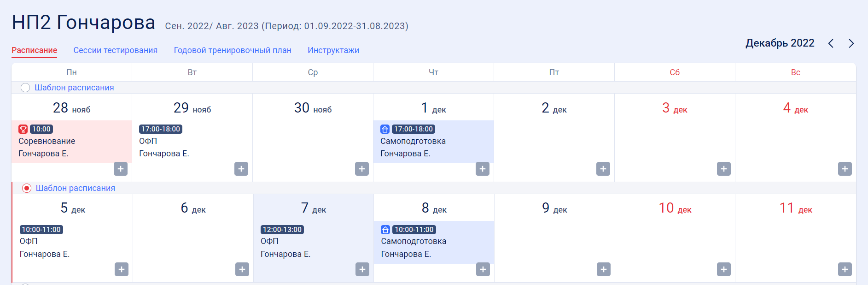The width and height of the screenshot is (868, 285).
Task: Click the home icon on 8 Dec self-training
Action: click(385, 230)
